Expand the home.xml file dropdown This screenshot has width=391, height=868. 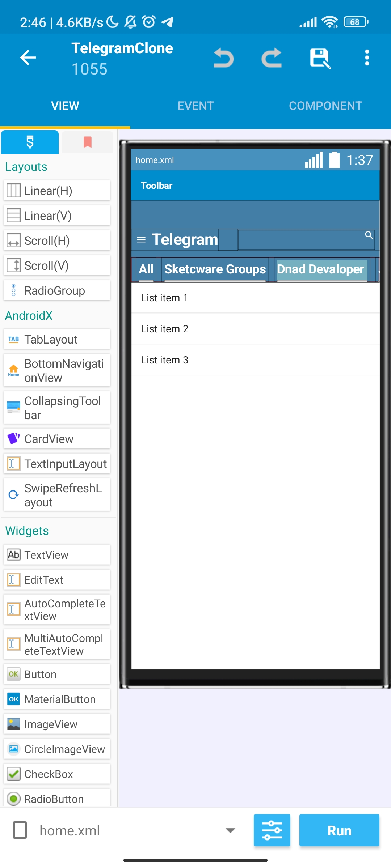tap(230, 830)
